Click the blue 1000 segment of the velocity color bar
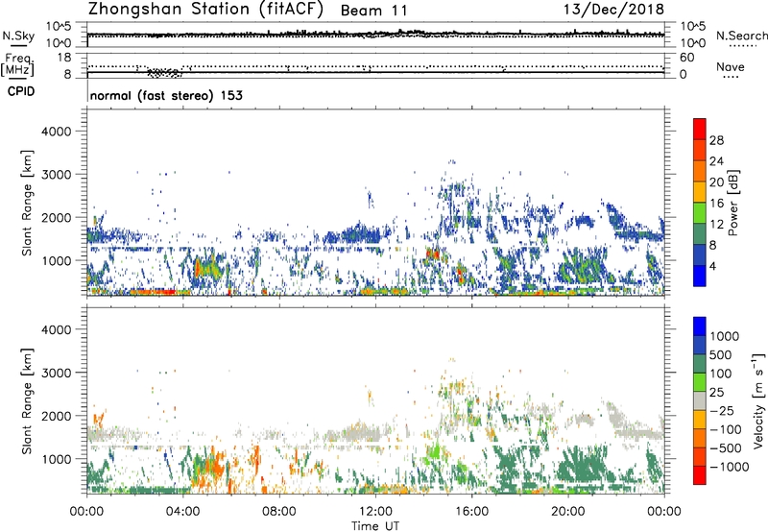Screen dimensions: 768x532 (x=700, y=326)
